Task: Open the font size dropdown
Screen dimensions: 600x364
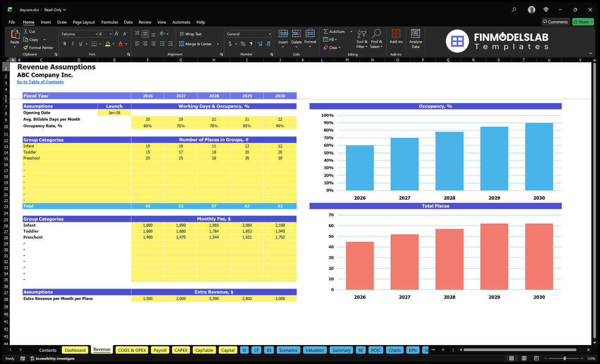Action: coord(111,34)
